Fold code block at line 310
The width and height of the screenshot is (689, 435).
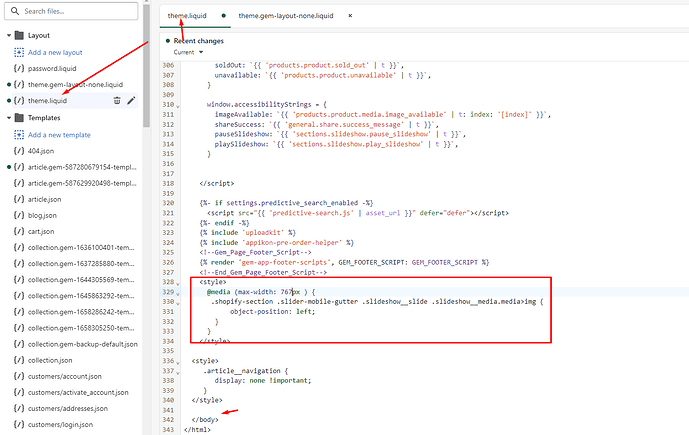click(178, 104)
